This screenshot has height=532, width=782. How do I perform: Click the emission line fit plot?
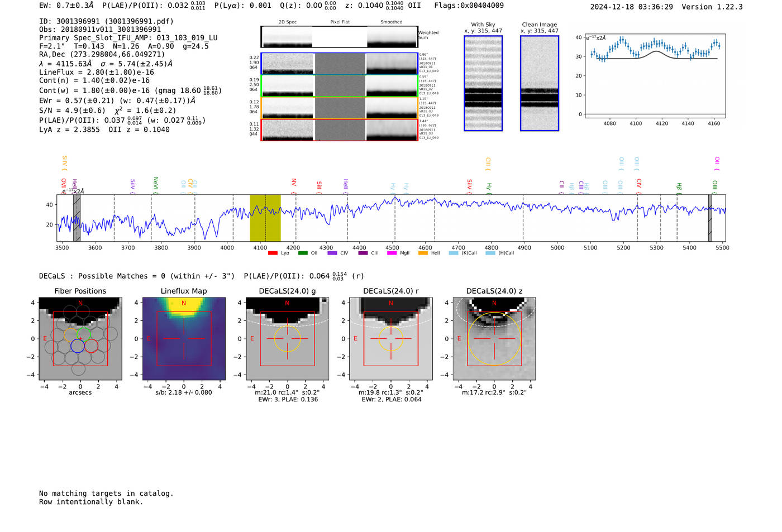[655, 76]
